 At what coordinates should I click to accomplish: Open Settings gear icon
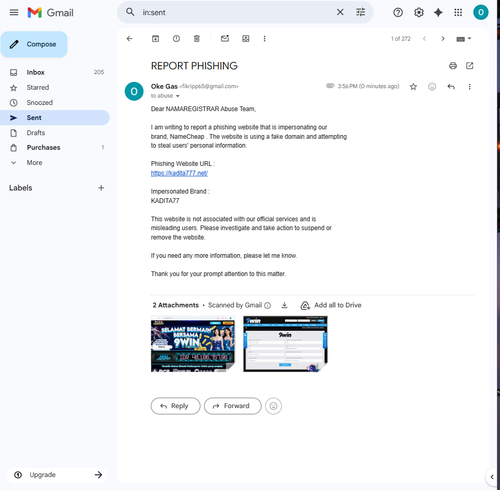click(419, 13)
